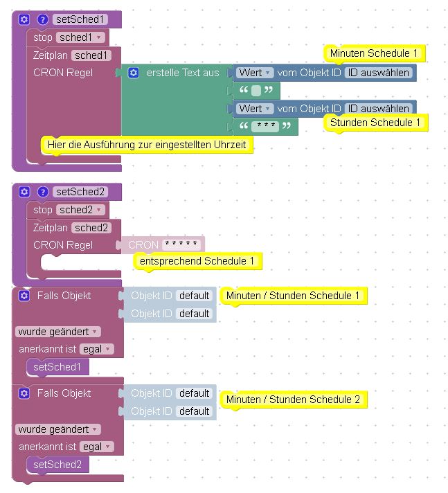
Task: Click the question mark on setSched1
Action: coord(42,19)
